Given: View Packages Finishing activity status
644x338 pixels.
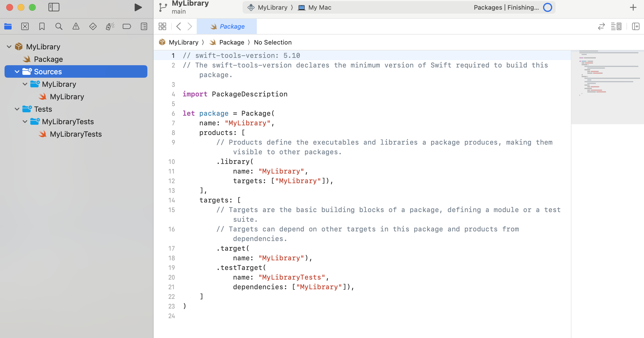Looking at the screenshot, I should (506, 7).
